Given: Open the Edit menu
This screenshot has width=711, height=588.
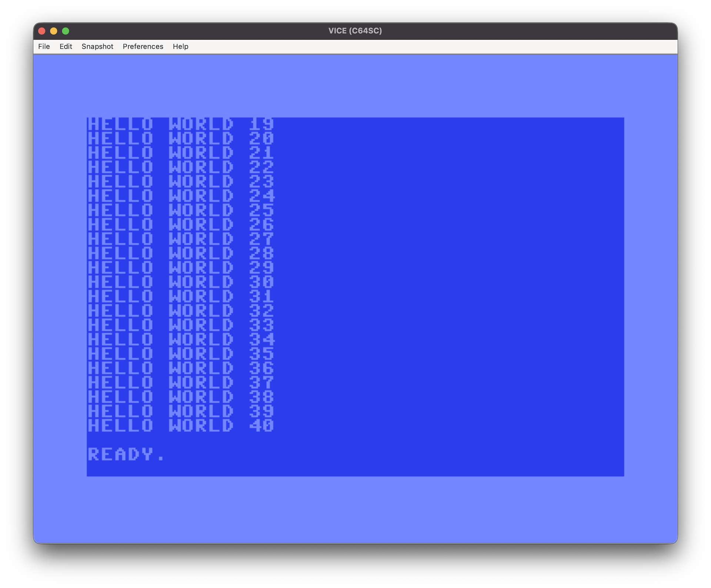Looking at the screenshot, I should (x=66, y=46).
